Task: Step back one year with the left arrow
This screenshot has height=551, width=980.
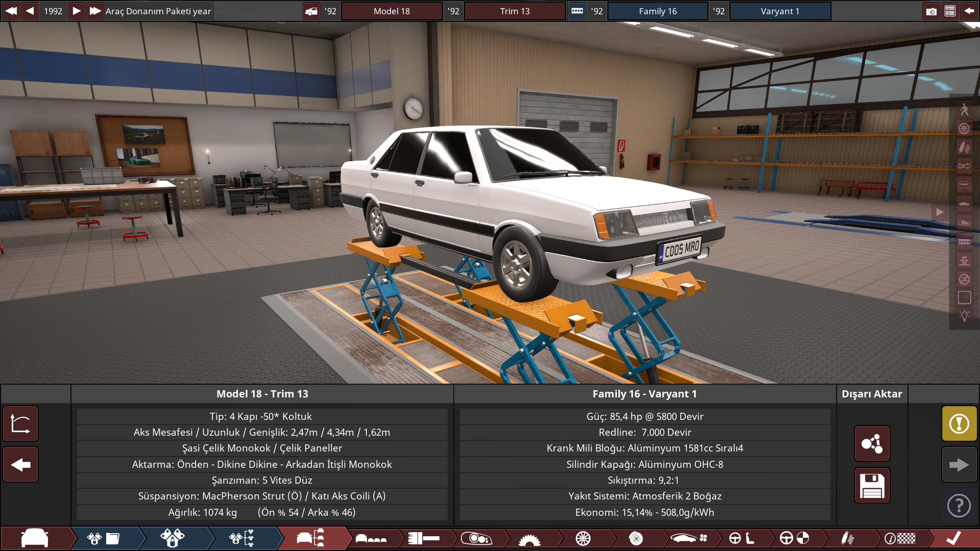Action: coord(30,11)
